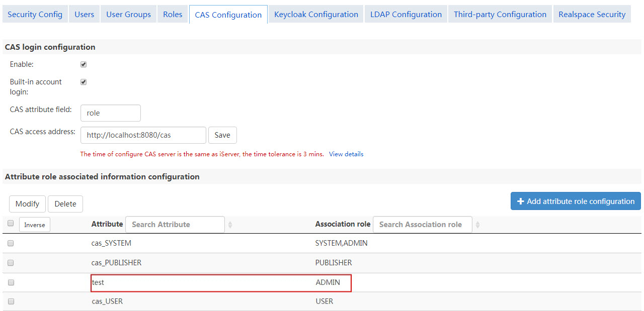Select the cas_SYSTEM row checkbox
The width and height of the screenshot is (644, 311).
(x=11, y=243)
